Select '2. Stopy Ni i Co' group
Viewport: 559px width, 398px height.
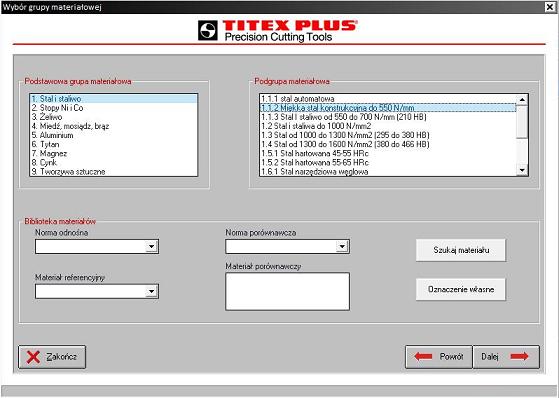pyautogui.click(x=114, y=108)
